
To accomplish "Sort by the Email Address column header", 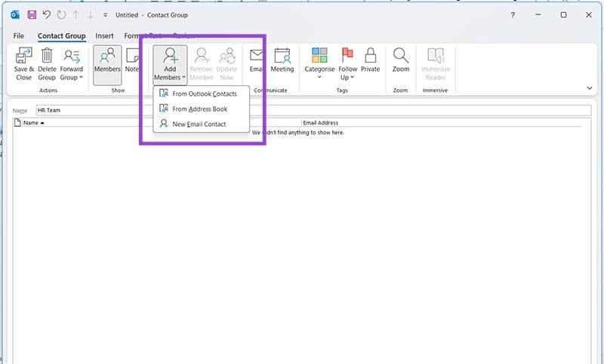I will click(x=321, y=122).
